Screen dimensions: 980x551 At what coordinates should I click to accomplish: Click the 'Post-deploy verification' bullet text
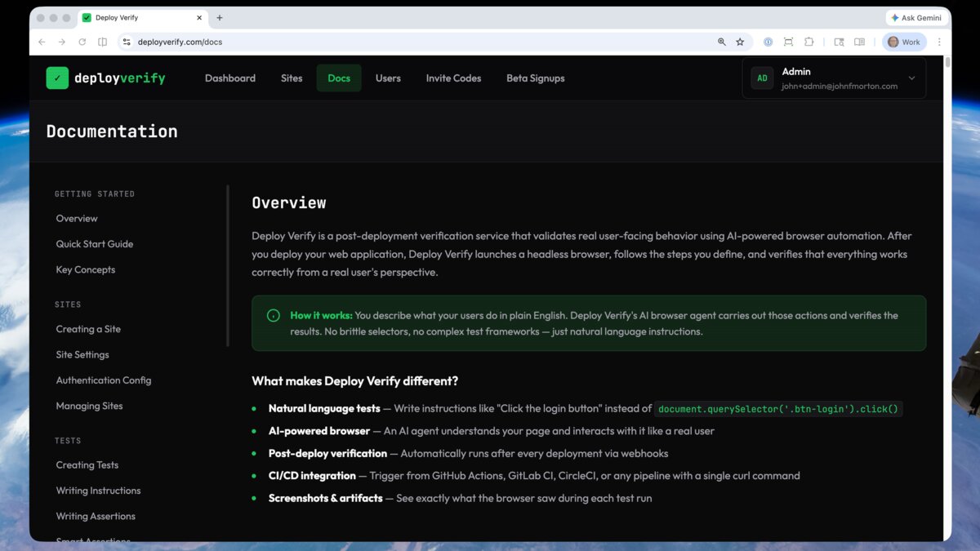327,453
